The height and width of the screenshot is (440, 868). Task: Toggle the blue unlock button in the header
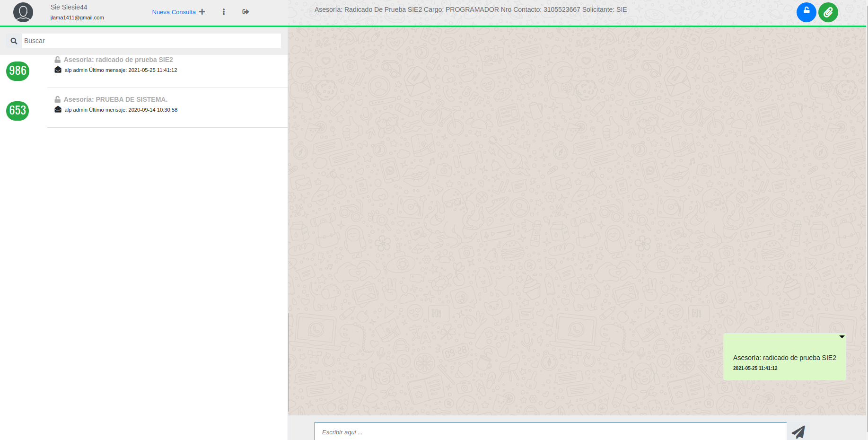(806, 12)
